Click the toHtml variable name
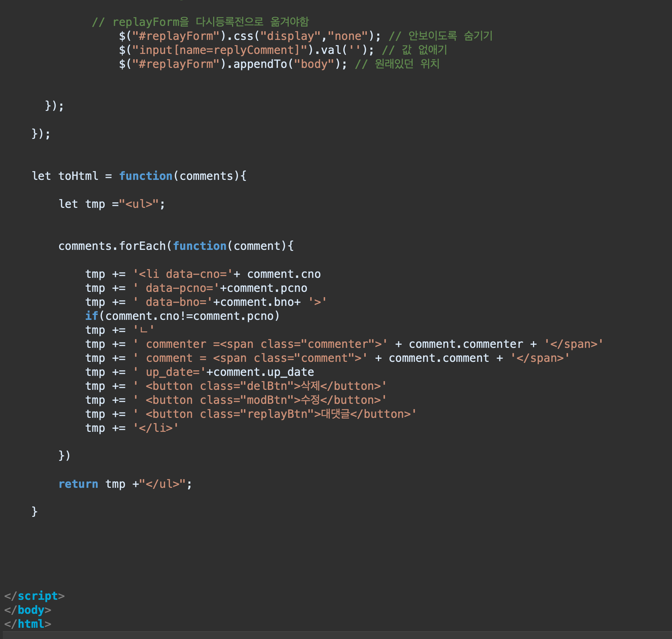 [x=78, y=176]
